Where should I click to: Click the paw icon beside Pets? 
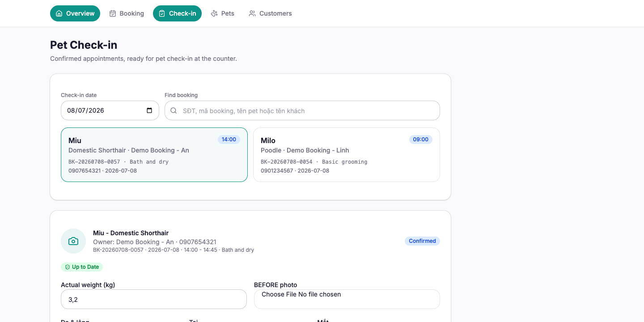[x=214, y=13]
